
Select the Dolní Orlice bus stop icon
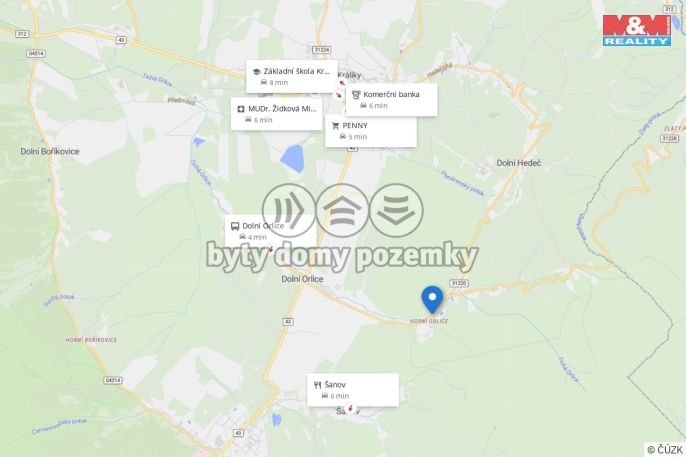(235, 226)
